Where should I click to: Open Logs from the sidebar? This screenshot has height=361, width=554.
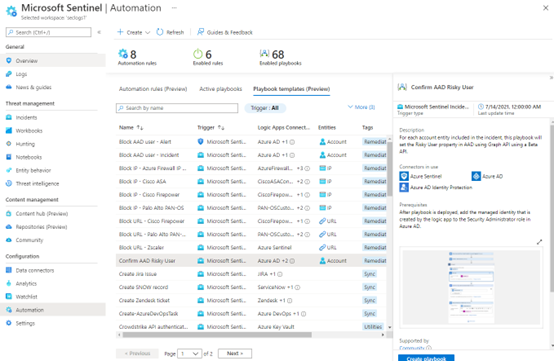click(x=21, y=74)
